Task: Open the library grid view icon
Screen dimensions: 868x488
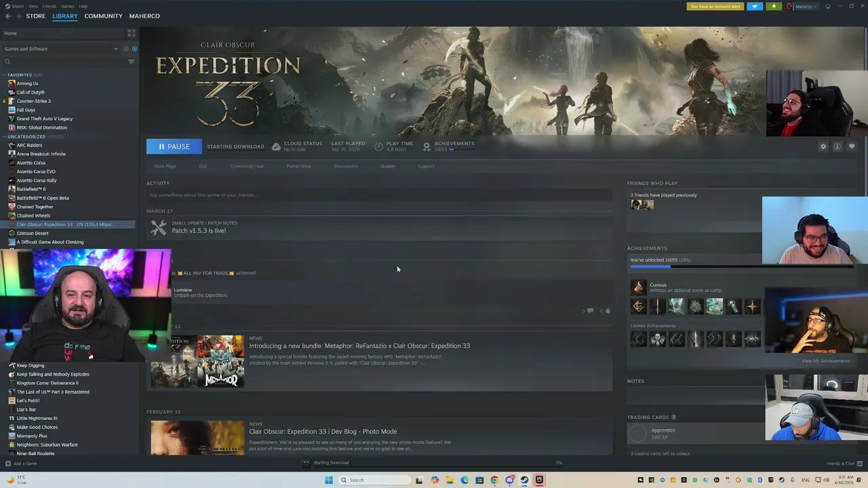Action: pos(132,33)
